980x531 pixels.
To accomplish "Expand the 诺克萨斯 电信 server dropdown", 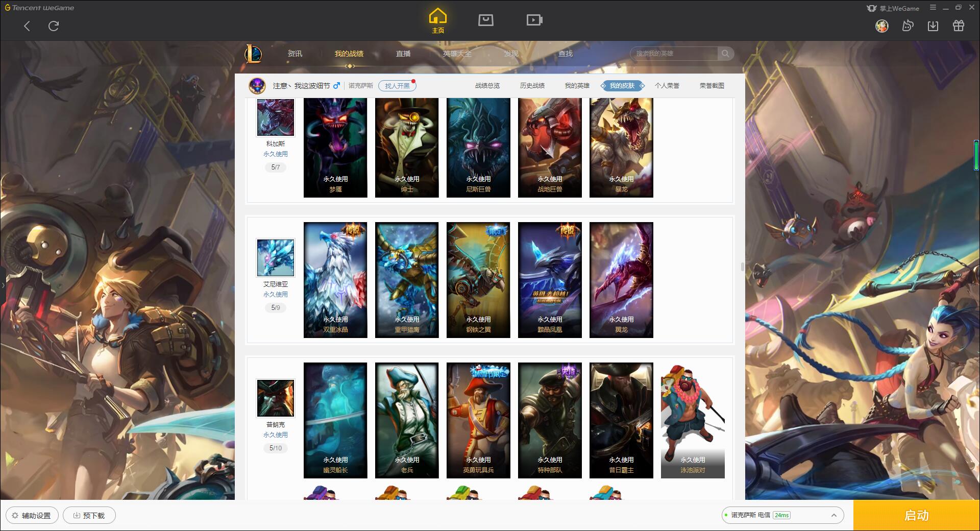I will 782,515.
